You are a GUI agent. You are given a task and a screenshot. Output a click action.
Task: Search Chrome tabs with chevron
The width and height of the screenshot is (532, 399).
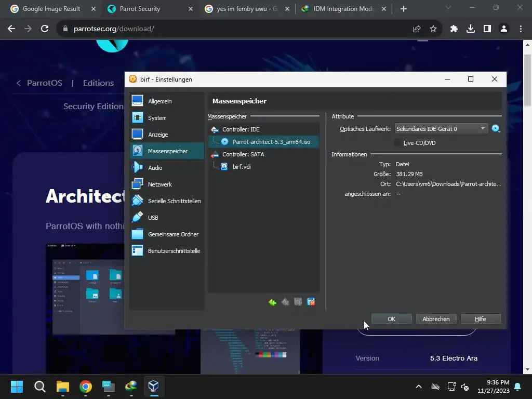coord(448,7)
